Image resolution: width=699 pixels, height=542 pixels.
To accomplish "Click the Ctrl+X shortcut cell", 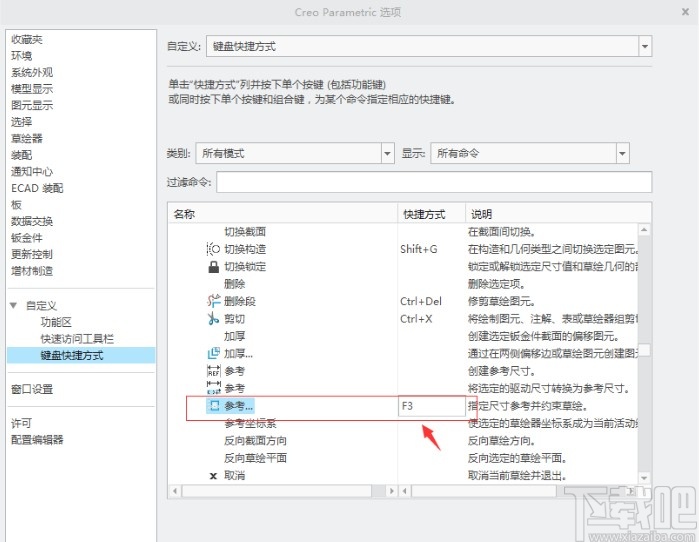I will click(x=416, y=319).
